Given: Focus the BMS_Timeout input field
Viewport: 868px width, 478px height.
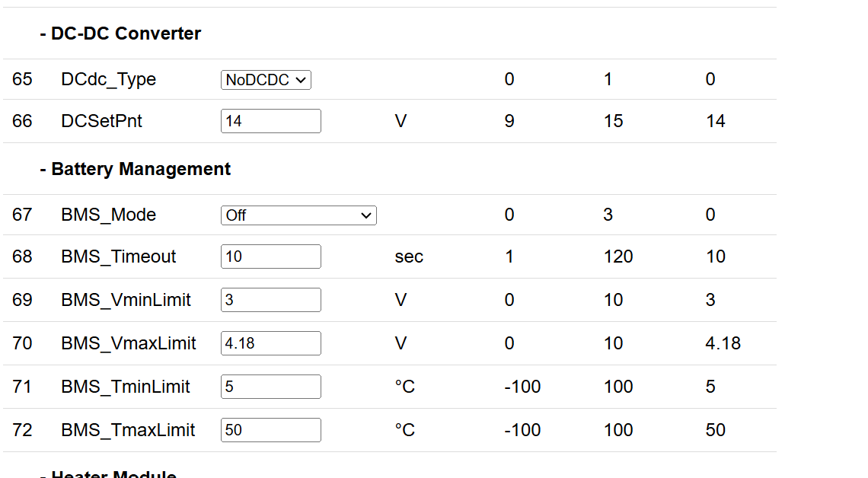Looking at the screenshot, I should tap(270, 257).
